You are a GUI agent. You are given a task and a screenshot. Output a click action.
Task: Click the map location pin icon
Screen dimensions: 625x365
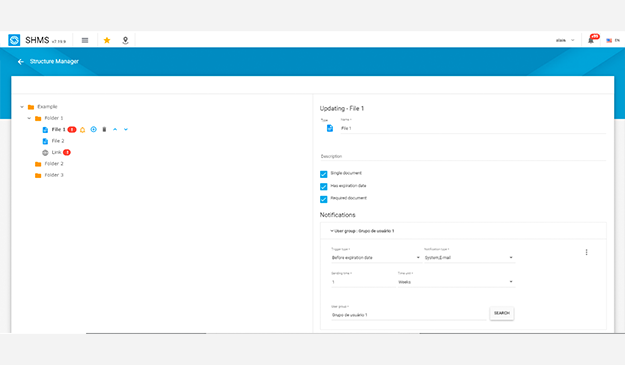coord(125,40)
